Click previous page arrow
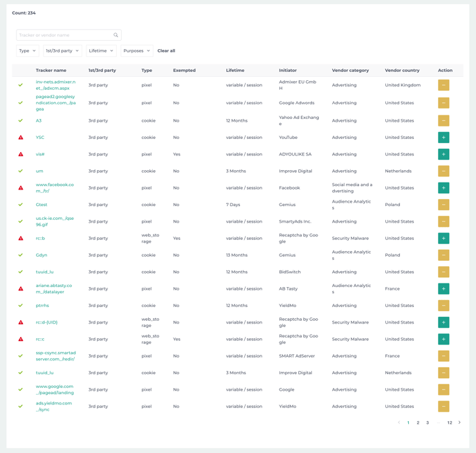 click(x=399, y=423)
